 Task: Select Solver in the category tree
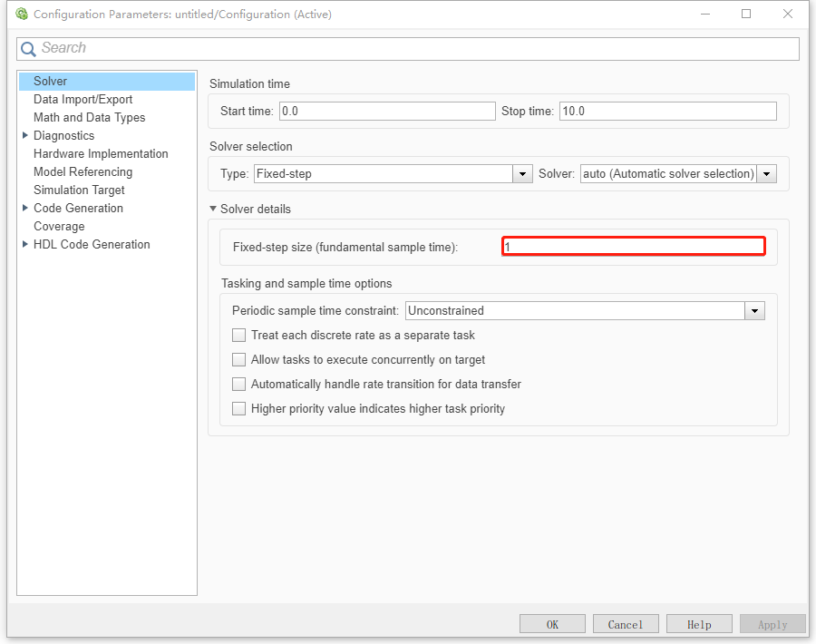[x=107, y=82]
